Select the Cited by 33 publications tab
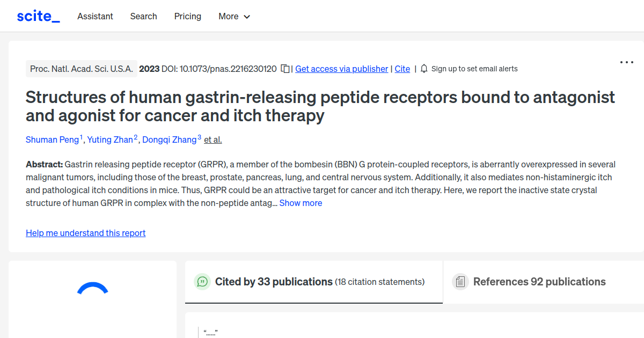Image resolution: width=644 pixels, height=338 pixels. 273,281
